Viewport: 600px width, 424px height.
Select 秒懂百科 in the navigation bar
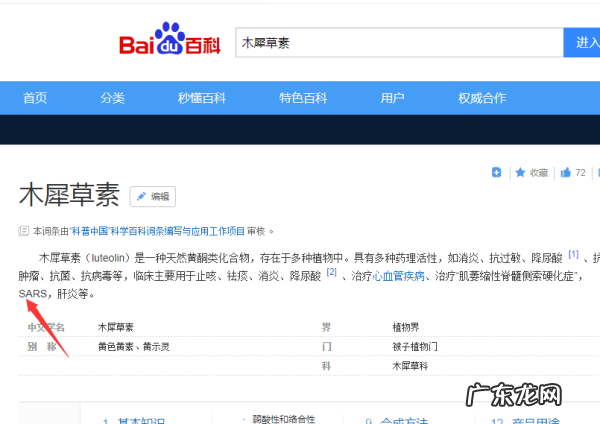(x=202, y=98)
